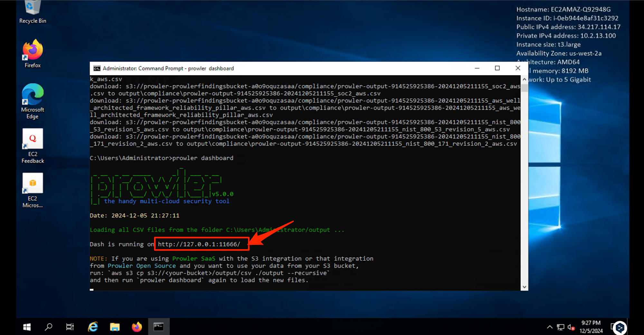Open Microsoft Edge desktop shortcut

(x=33, y=101)
